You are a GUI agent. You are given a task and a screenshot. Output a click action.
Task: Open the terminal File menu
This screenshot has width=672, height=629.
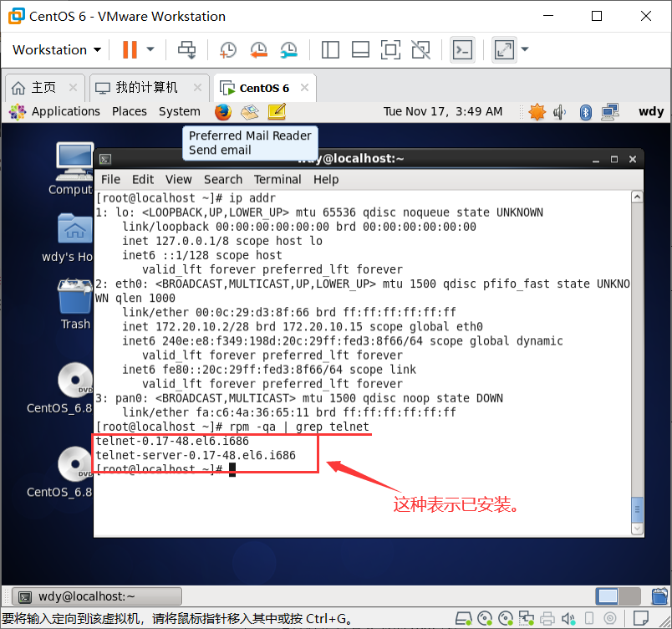[110, 179]
